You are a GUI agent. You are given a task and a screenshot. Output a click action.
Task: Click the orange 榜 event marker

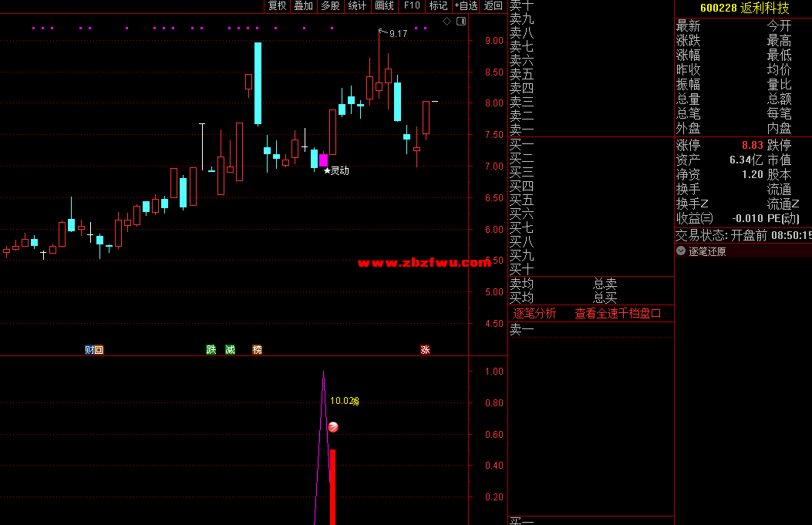(x=258, y=350)
